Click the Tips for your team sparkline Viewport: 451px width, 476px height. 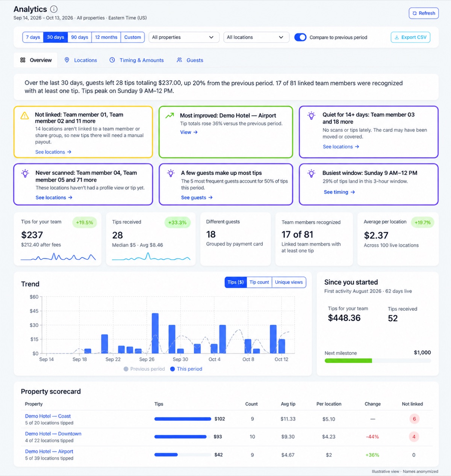tap(58, 257)
